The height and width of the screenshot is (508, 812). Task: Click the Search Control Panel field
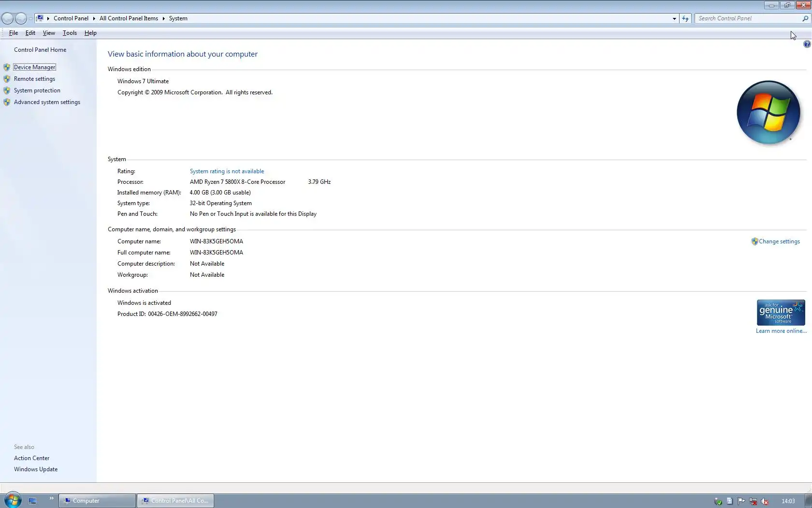[x=748, y=18]
